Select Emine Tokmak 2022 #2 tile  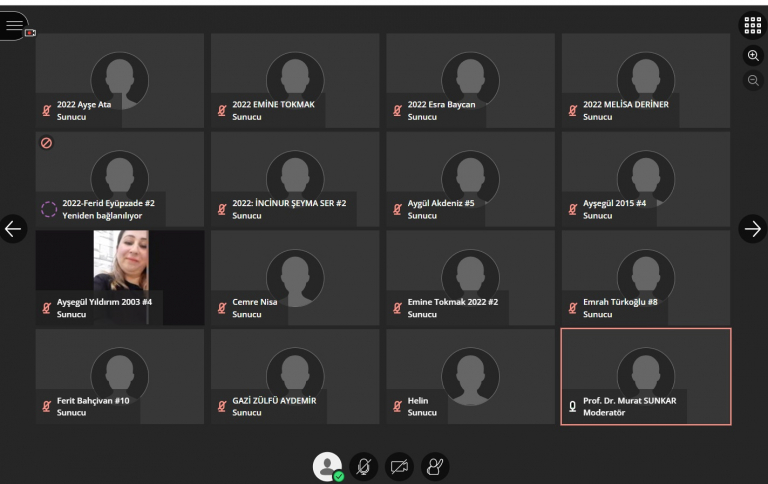pos(471,278)
